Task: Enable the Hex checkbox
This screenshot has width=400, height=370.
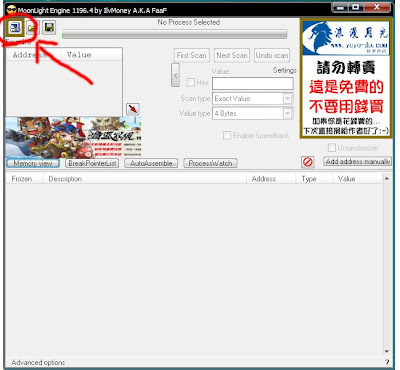Action: point(190,82)
